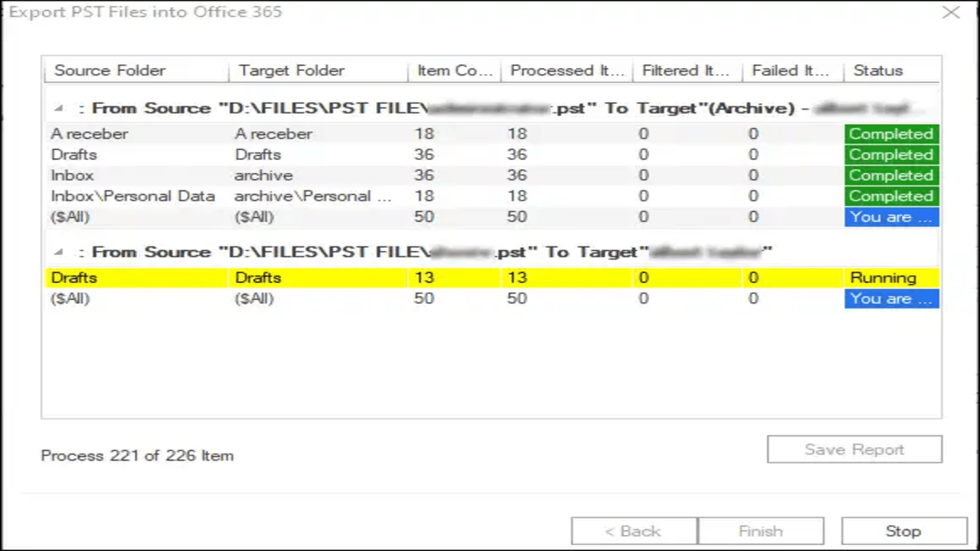The image size is (980, 551).
Task: Select the "archive\Personal ..." target folder cell
Action: pyautogui.click(x=313, y=196)
